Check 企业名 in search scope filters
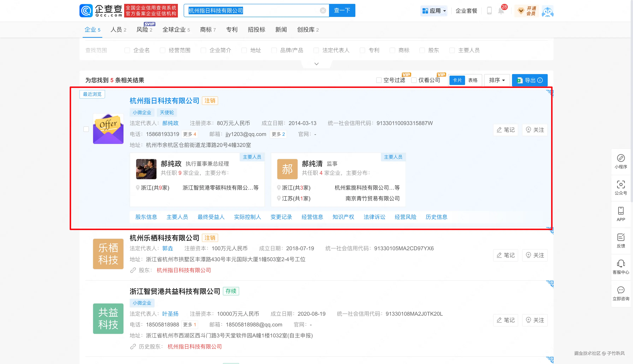 coord(127,50)
